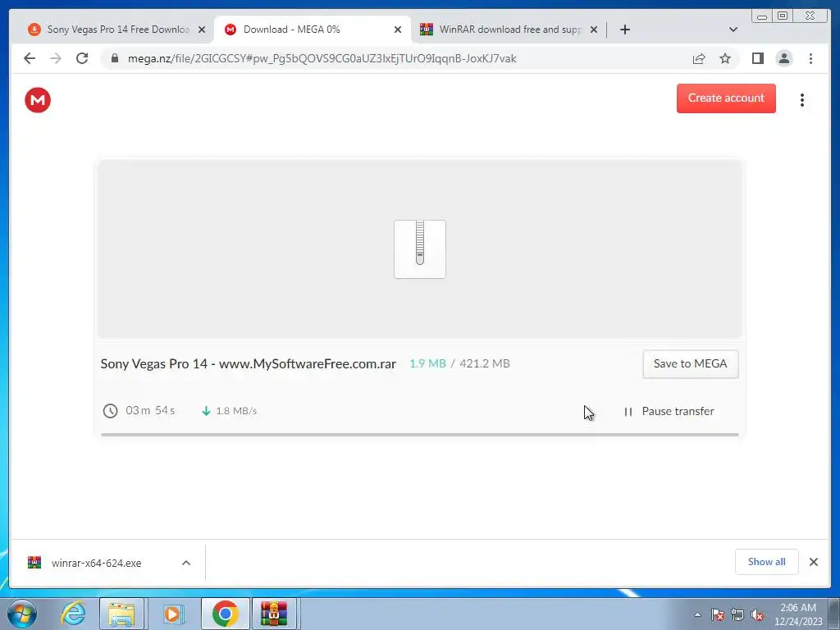The height and width of the screenshot is (630, 840).
Task: Click Action Center flag tray icon
Action: pyautogui.click(x=718, y=614)
